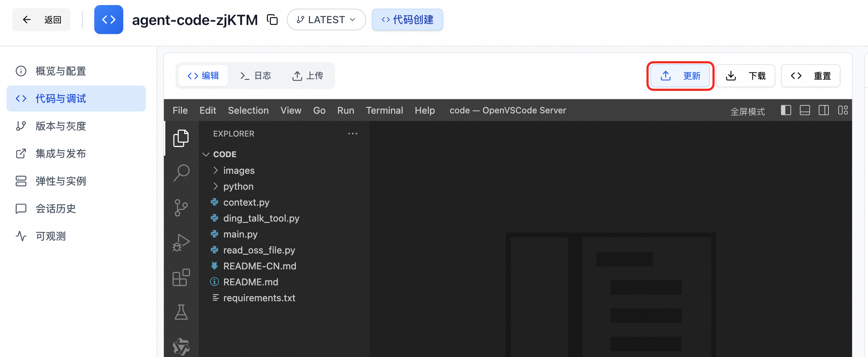
Task: Open the Help menu
Action: (x=425, y=110)
